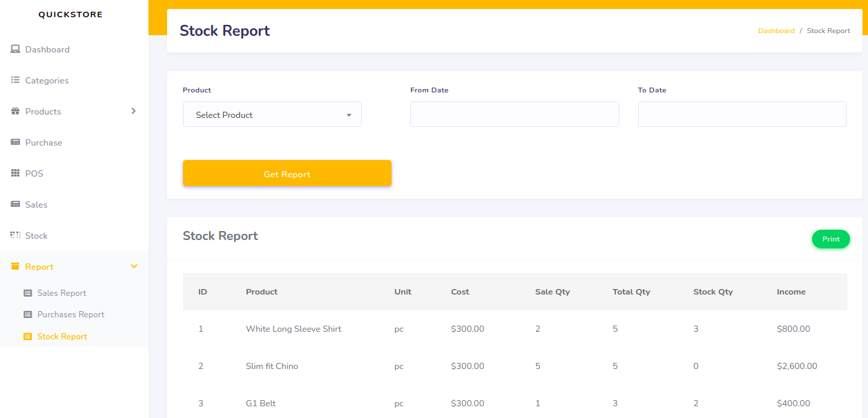Image resolution: width=868 pixels, height=418 pixels.
Task: Click the POS grid icon
Action: (15, 174)
